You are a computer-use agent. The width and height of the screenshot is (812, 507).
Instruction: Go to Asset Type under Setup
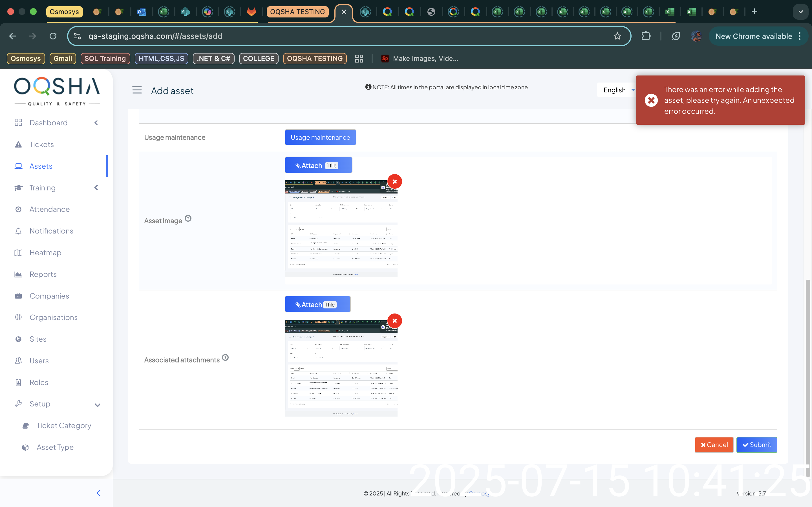(x=55, y=447)
